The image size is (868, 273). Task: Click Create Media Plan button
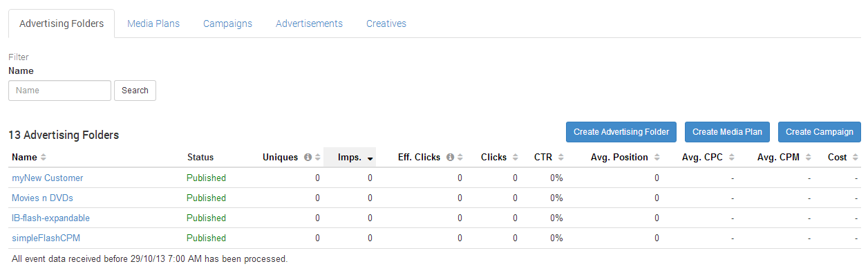727,132
